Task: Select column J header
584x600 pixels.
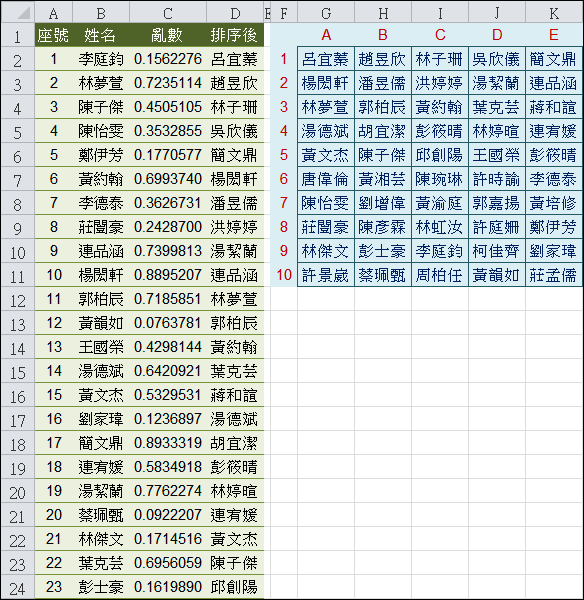Action: tap(497, 13)
